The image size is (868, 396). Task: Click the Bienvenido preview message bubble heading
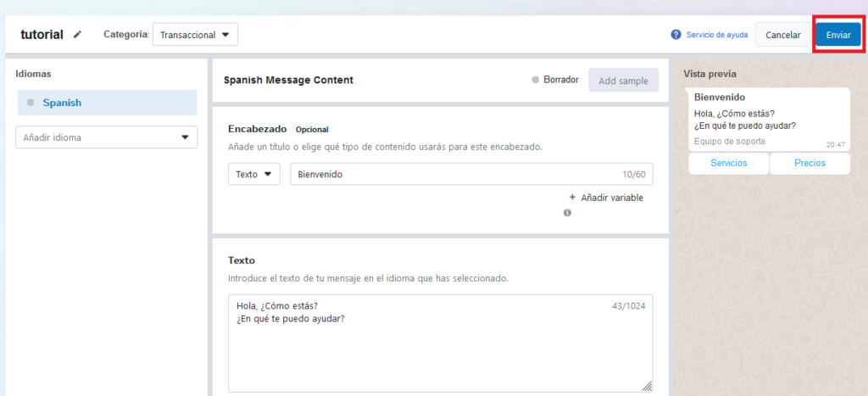720,97
